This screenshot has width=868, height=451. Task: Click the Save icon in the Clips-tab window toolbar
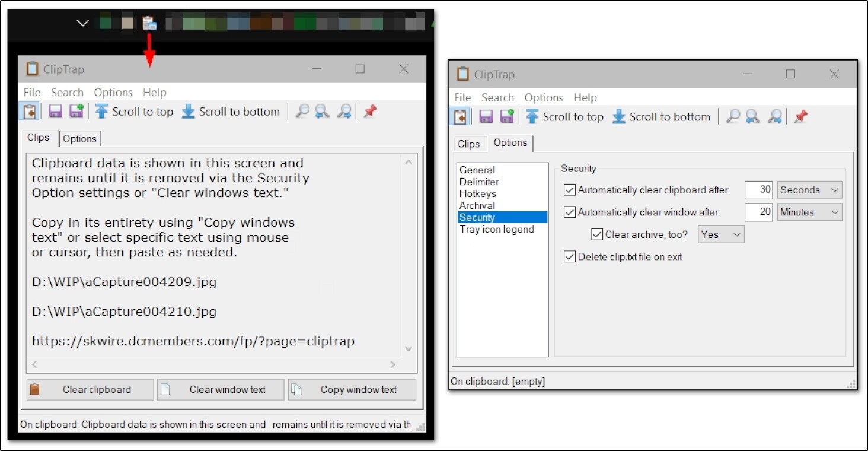(x=55, y=112)
